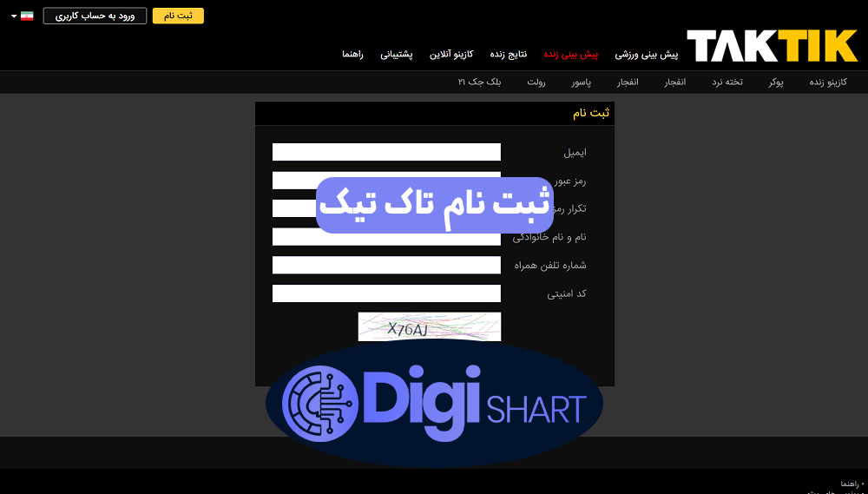868x494 pixels.
Task: Click the Iran flag icon
Action: click(27, 16)
